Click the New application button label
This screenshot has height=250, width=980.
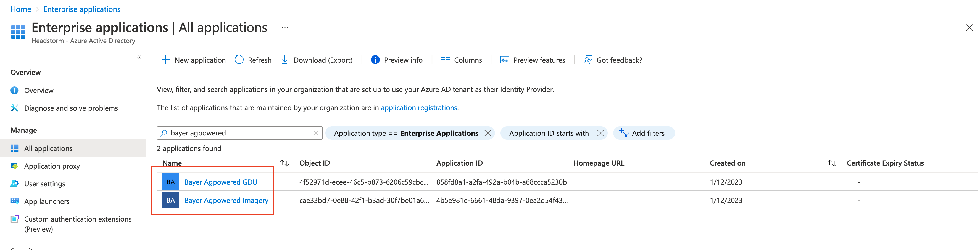tap(200, 60)
